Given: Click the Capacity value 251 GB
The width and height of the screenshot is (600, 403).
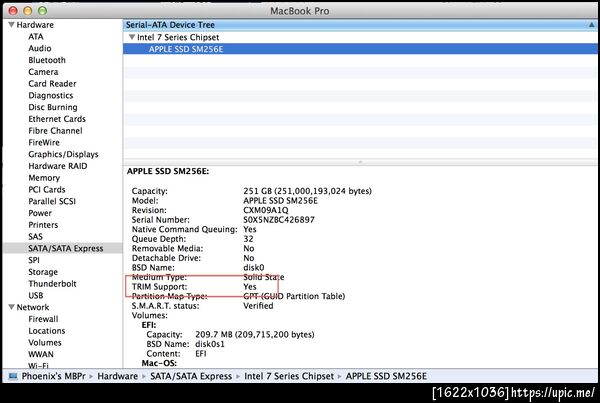Looking at the screenshot, I should [x=307, y=191].
